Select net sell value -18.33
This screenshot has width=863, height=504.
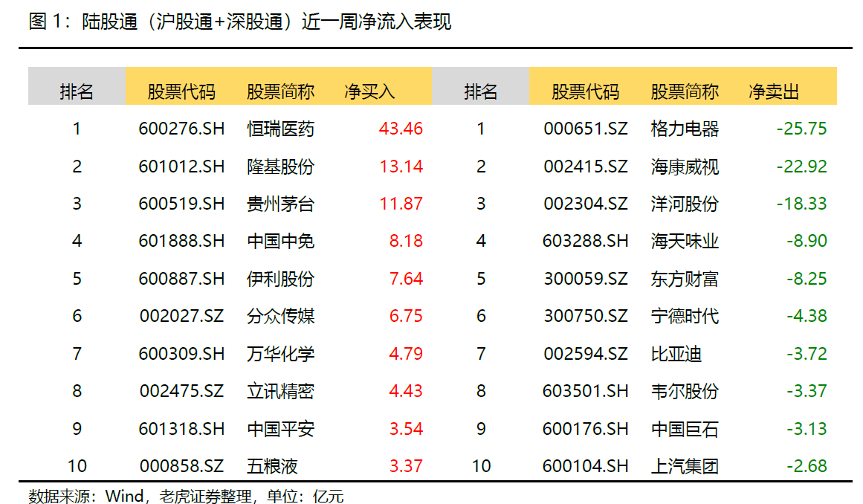click(801, 204)
